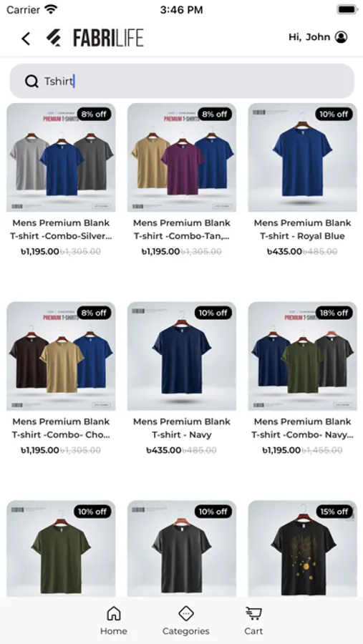
Task: Open Mens Premium Blank T-shirt - Navy title
Action: pos(182,428)
